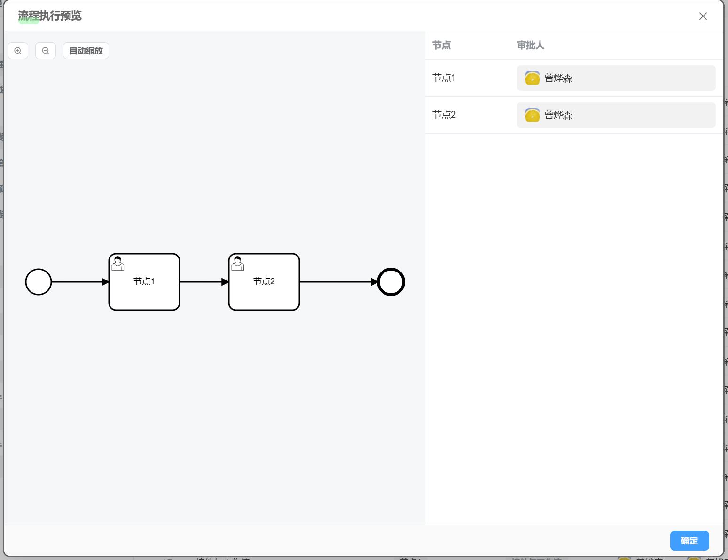Close the 流程执行预览 dialog
The width and height of the screenshot is (728, 560).
coord(703,16)
